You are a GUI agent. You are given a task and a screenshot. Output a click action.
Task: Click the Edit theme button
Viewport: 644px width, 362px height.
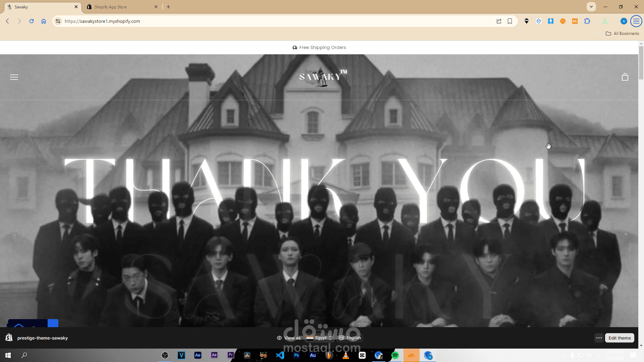[x=619, y=338]
